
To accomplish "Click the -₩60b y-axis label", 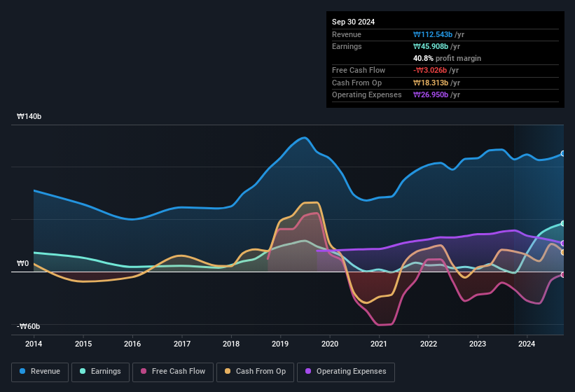I will coord(29,326).
